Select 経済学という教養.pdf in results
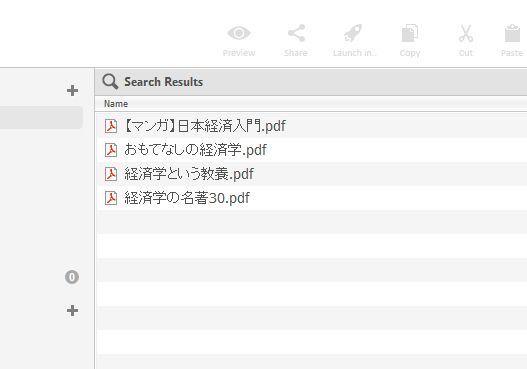Image resolution: width=527 pixels, height=369 pixels. click(189, 174)
